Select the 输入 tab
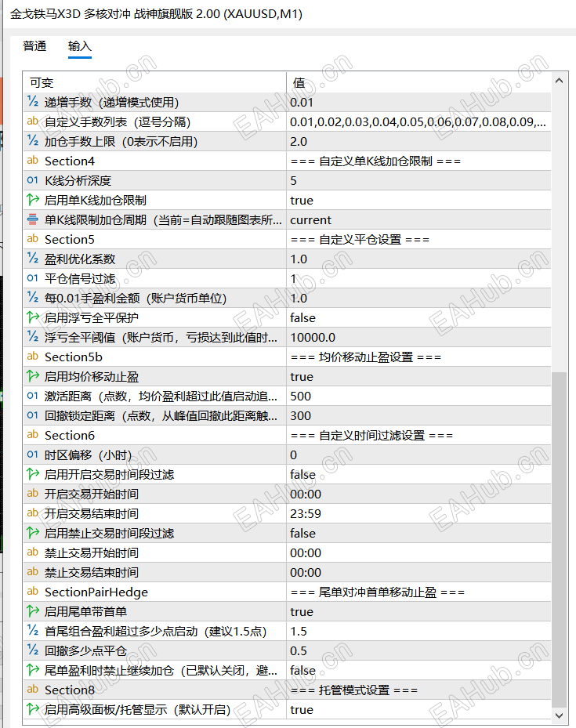Viewport: 576px width, 728px height. [x=80, y=46]
